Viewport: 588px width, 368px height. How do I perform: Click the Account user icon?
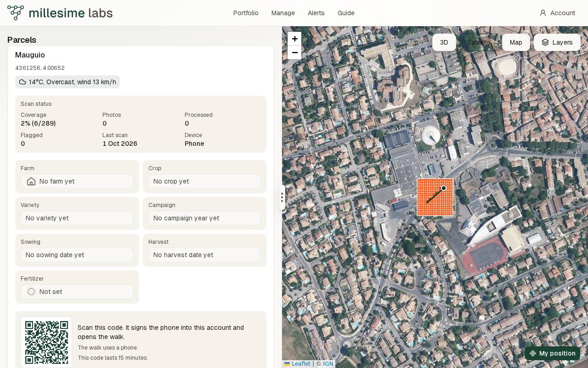pyautogui.click(x=543, y=13)
